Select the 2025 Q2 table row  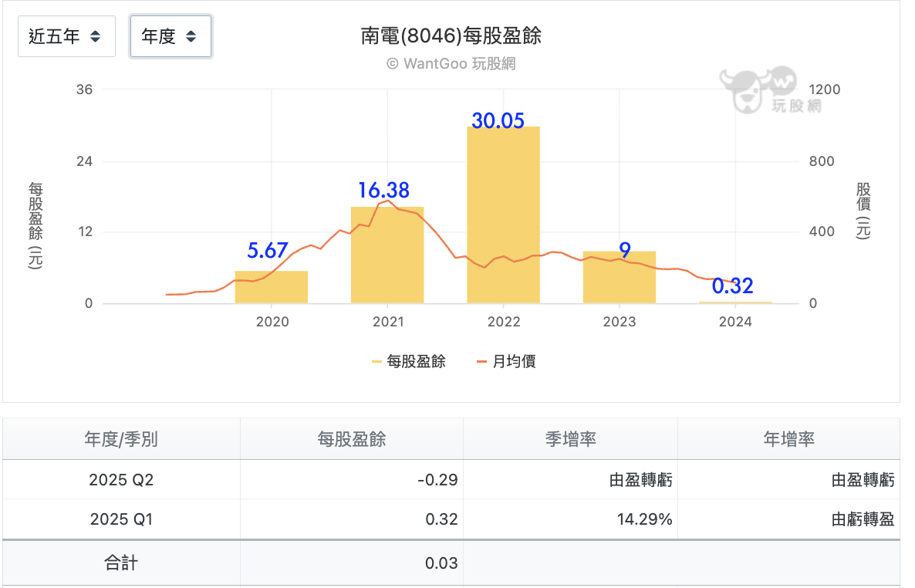point(451,479)
